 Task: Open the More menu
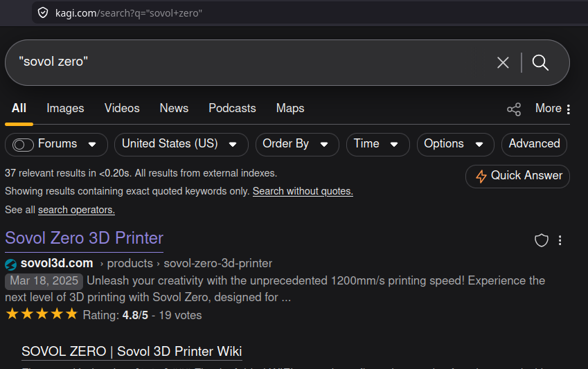click(553, 109)
